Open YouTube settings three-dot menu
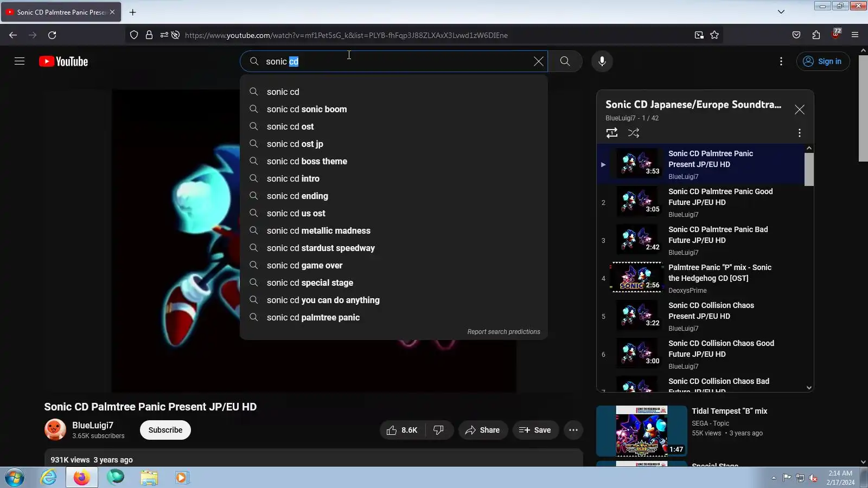Image resolution: width=868 pixels, height=488 pixels. click(781, 61)
